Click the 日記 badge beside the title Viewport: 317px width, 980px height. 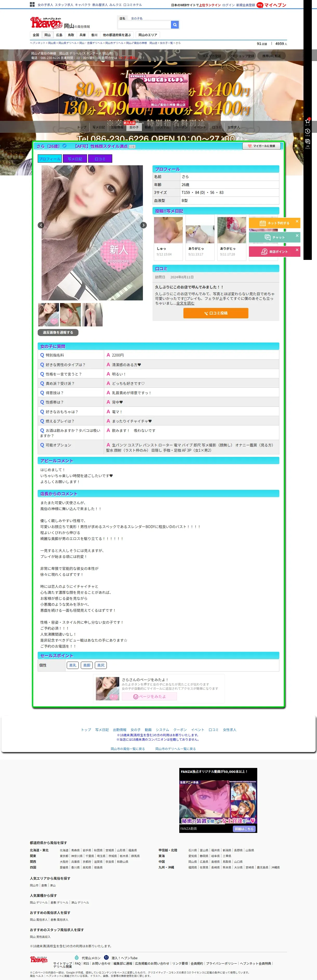pyautogui.click(x=132, y=147)
